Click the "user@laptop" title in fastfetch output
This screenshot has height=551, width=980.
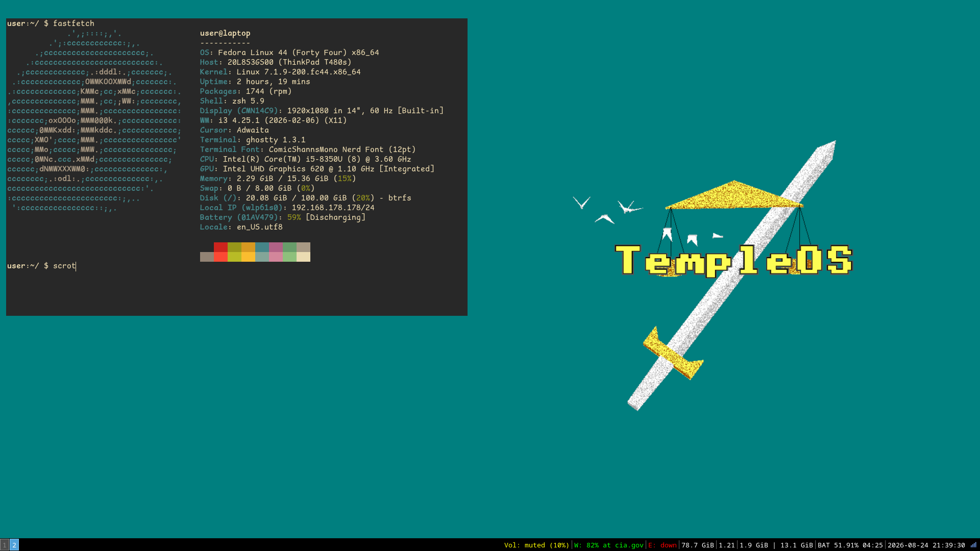click(225, 33)
